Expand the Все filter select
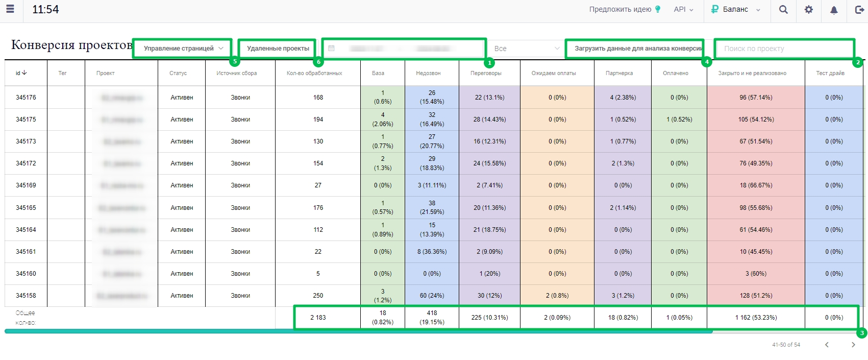The height and width of the screenshot is (360, 868). click(526, 49)
